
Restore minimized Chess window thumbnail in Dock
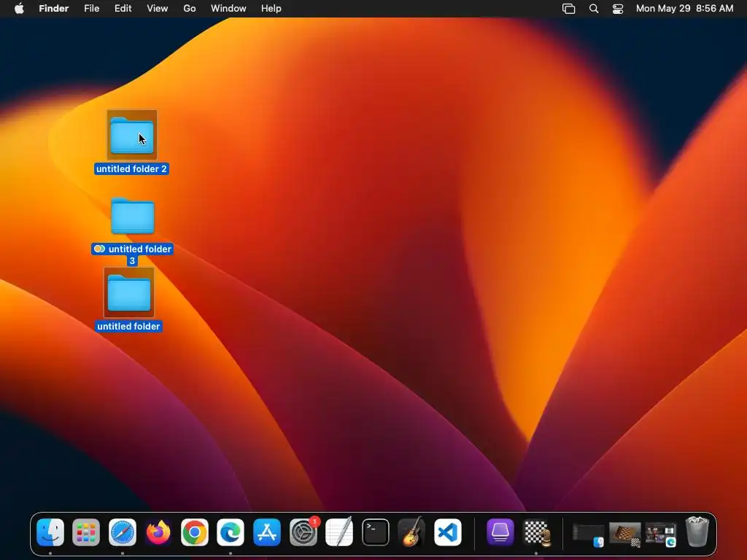[x=624, y=534]
